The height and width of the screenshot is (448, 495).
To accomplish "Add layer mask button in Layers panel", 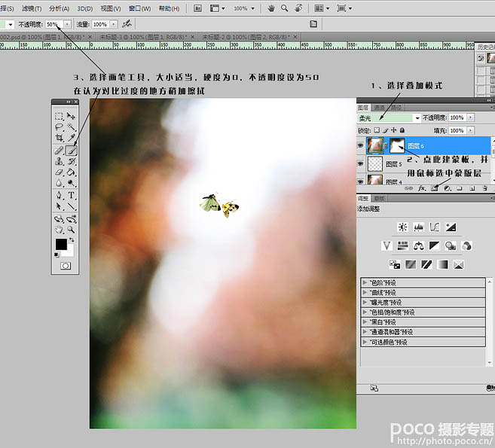I will [x=435, y=188].
